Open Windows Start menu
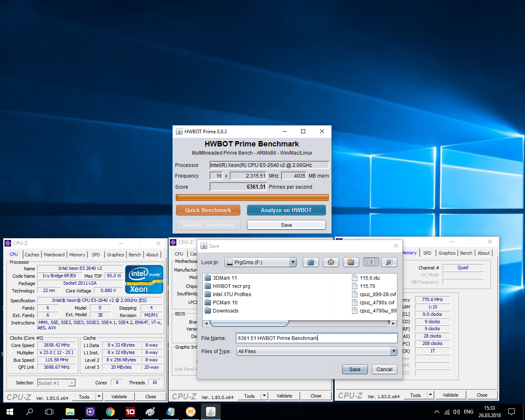525x420 pixels. [10, 412]
